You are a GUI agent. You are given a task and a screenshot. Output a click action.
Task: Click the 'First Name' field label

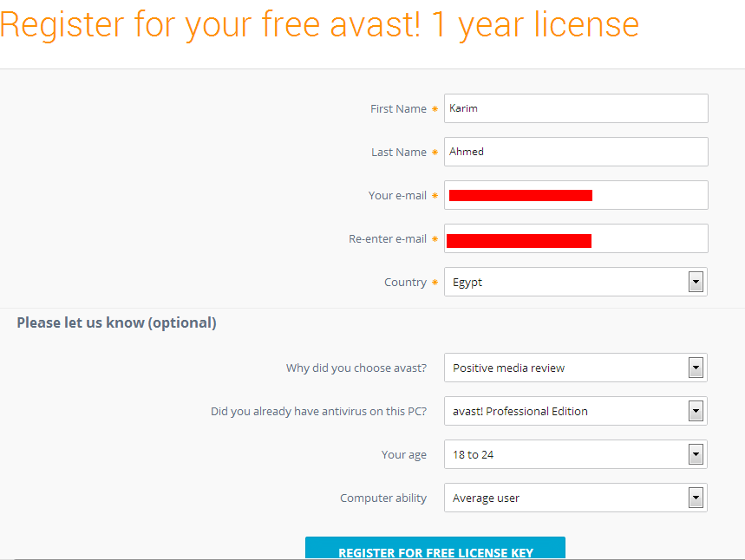(x=398, y=109)
